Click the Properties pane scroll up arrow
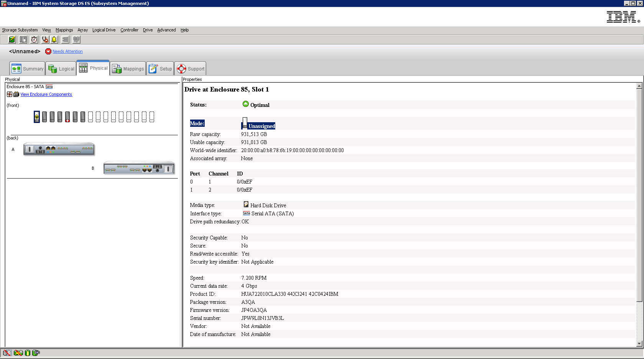The width and height of the screenshot is (644, 359). (x=639, y=86)
